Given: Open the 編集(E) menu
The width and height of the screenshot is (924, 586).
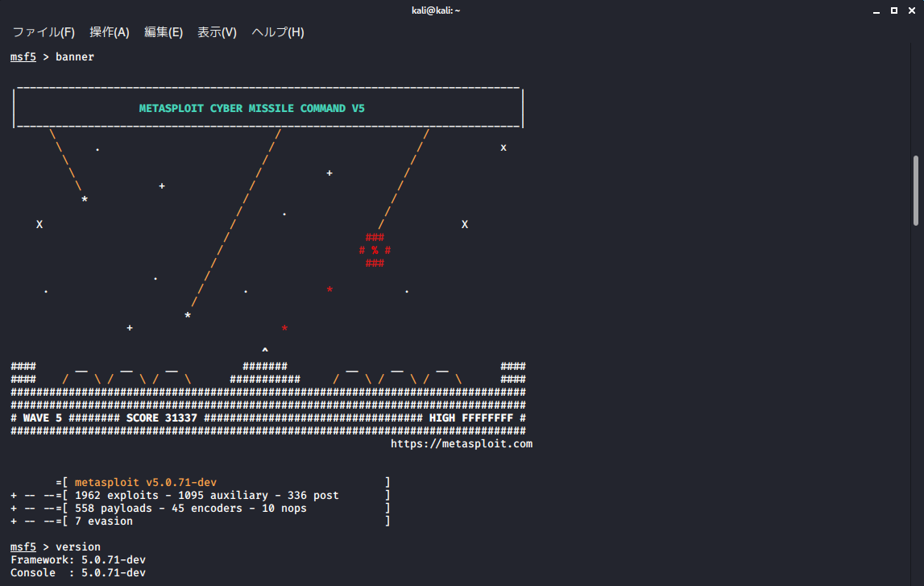Looking at the screenshot, I should pyautogui.click(x=164, y=32).
